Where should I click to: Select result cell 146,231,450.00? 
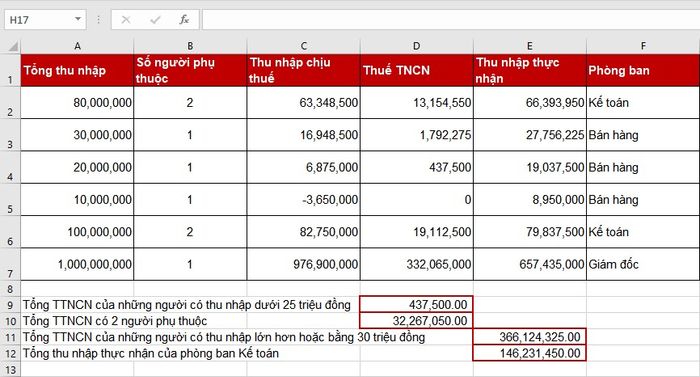pos(529,353)
